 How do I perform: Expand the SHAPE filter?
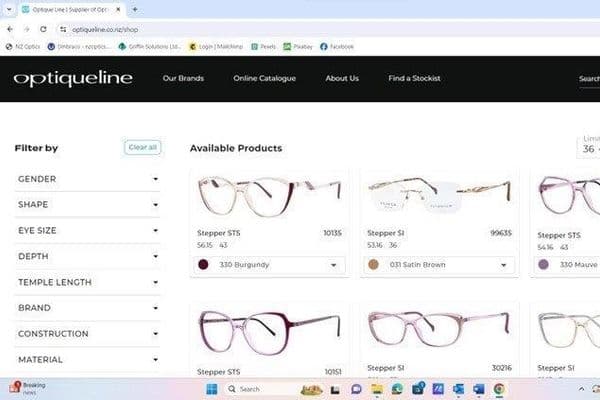coord(87,205)
